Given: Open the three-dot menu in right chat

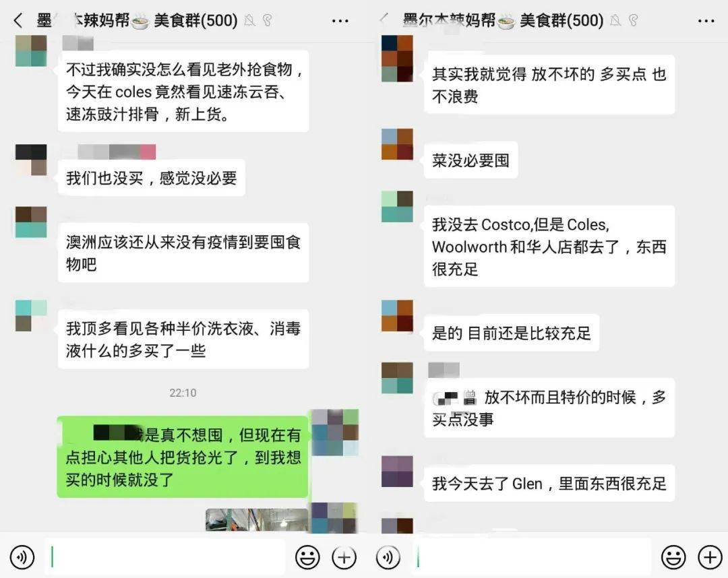Looking at the screenshot, I should pyautogui.click(x=706, y=21).
